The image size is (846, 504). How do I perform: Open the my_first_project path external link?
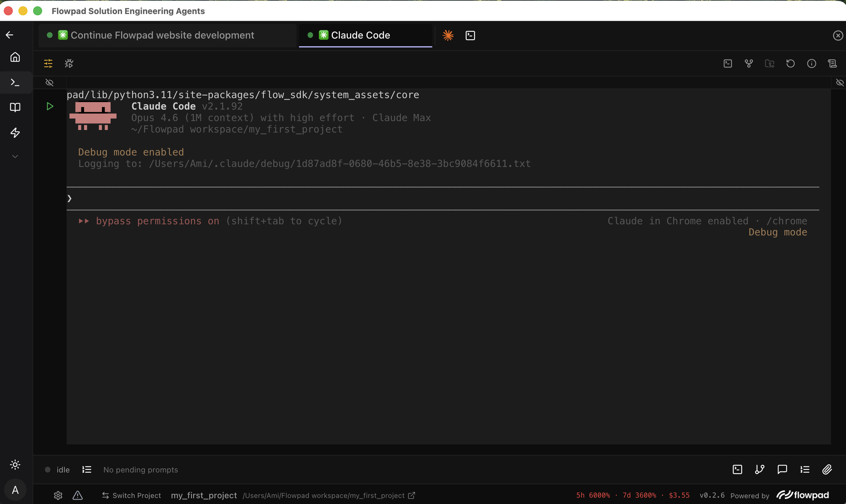point(412,495)
